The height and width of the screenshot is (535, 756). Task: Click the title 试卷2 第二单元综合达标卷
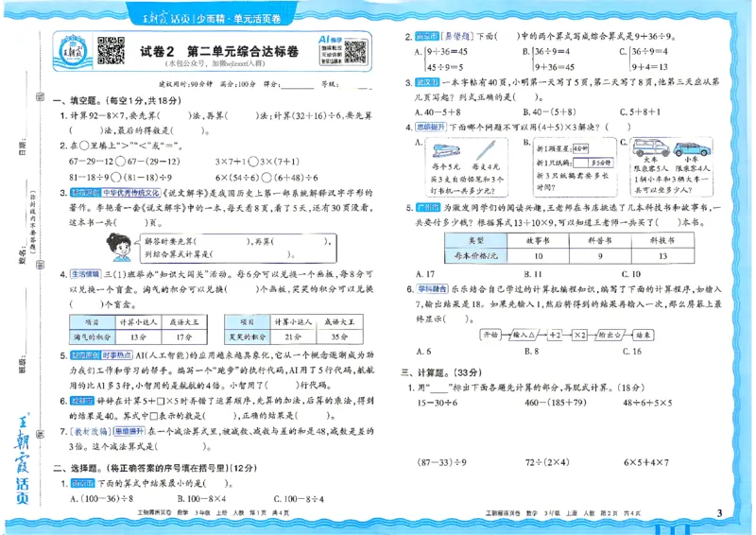219,51
